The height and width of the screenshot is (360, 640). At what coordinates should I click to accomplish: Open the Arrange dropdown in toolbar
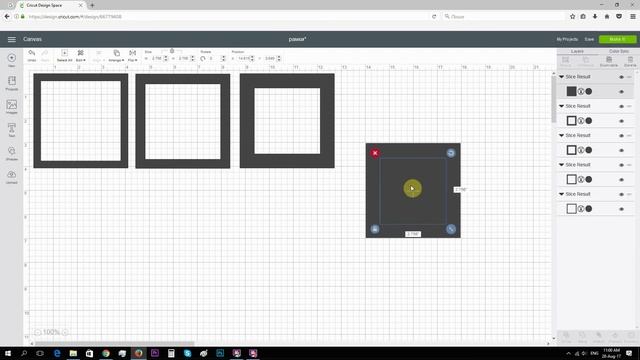point(116,56)
